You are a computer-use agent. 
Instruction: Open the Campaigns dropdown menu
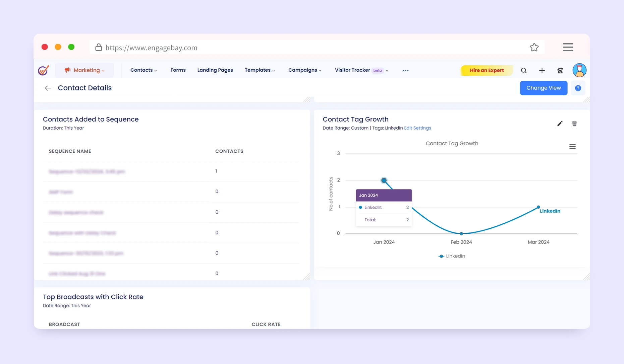click(x=304, y=70)
